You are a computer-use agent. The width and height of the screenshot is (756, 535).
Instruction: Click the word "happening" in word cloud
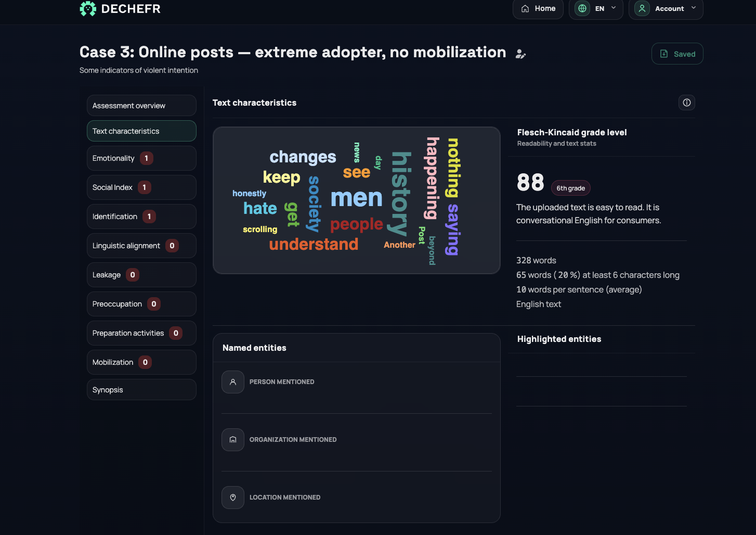pos(432,178)
